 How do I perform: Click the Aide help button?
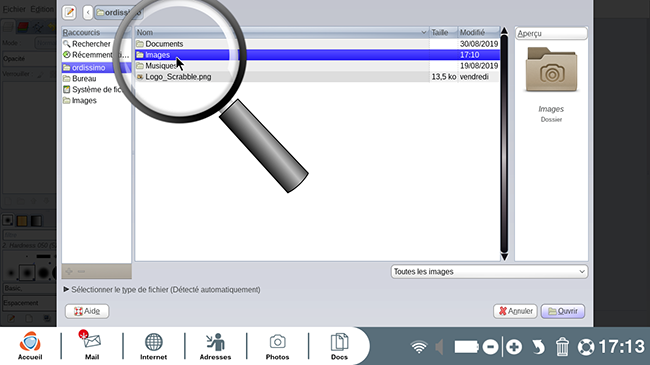(x=87, y=311)
